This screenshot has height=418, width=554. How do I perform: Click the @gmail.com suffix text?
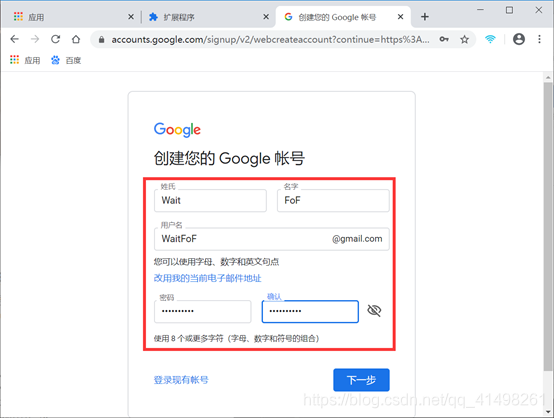coord(357,239)
